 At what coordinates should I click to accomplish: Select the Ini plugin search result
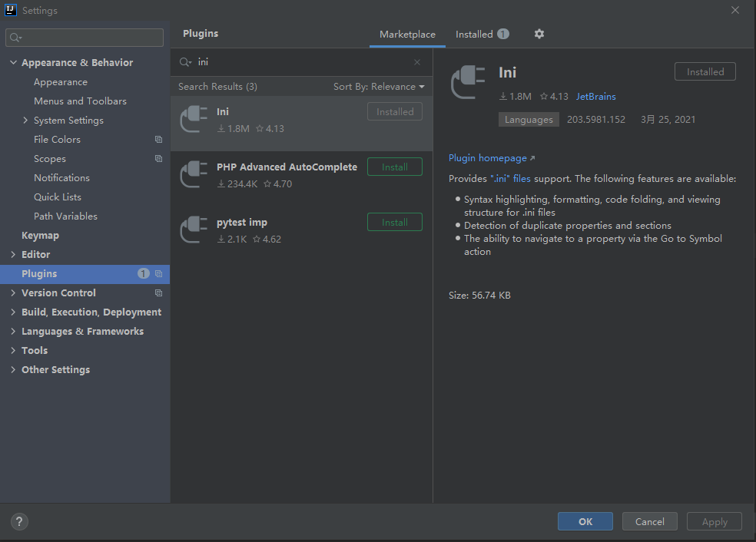click(301, 124)
